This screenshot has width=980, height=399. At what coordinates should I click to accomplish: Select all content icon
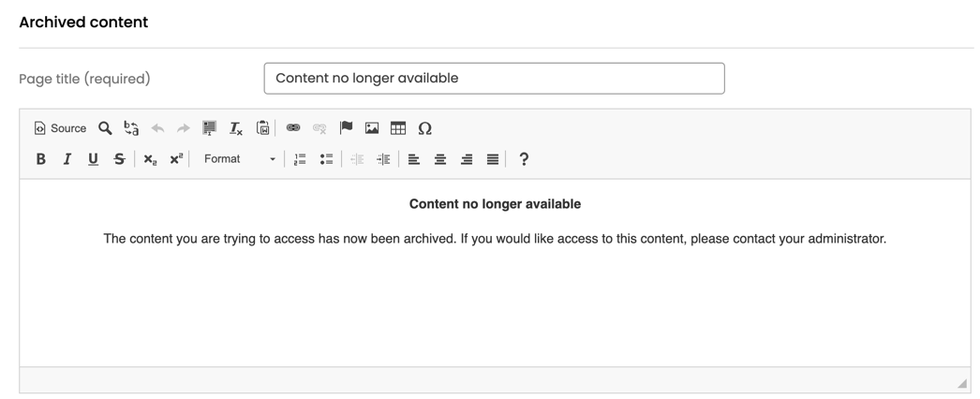[209, 128]
